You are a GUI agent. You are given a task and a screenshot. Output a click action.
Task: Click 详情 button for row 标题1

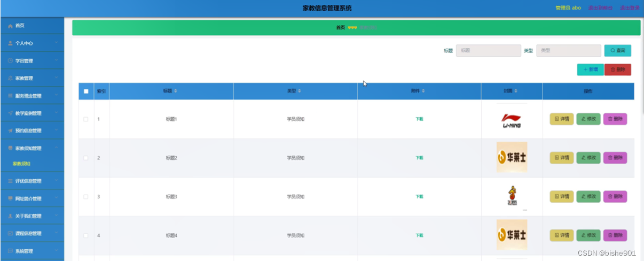pos(562,119)
